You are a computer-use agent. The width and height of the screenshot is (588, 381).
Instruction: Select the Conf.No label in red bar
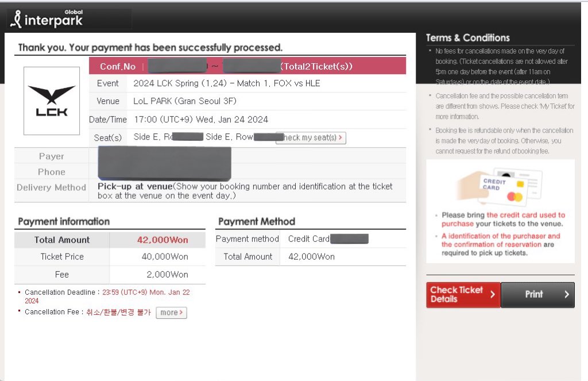(x=118, y=67)
